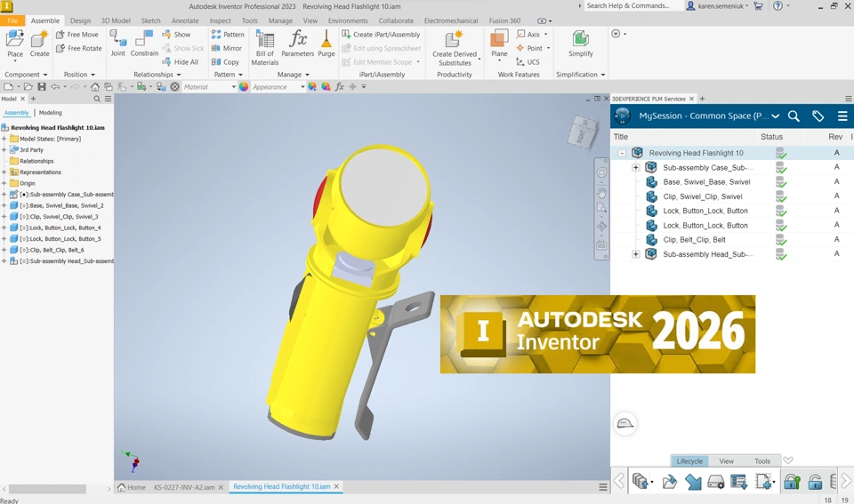Viewport: 854px width, 504px height.
Task: Click the Place component tool
Action: point(15,44)
